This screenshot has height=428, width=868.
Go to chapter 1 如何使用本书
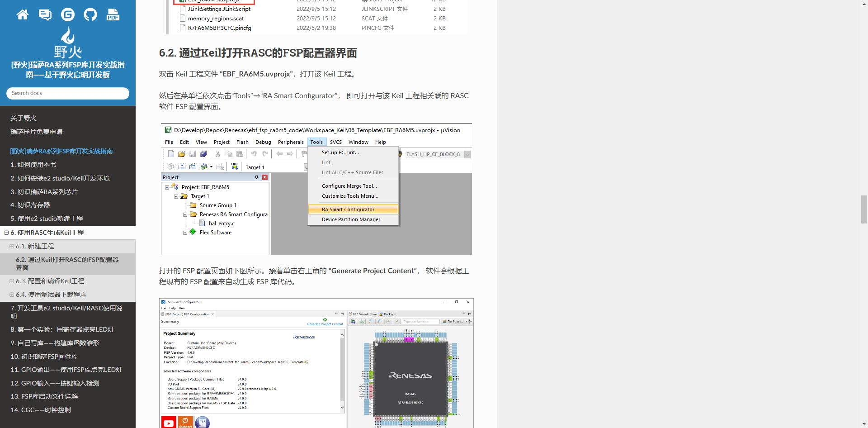(33, 165)
